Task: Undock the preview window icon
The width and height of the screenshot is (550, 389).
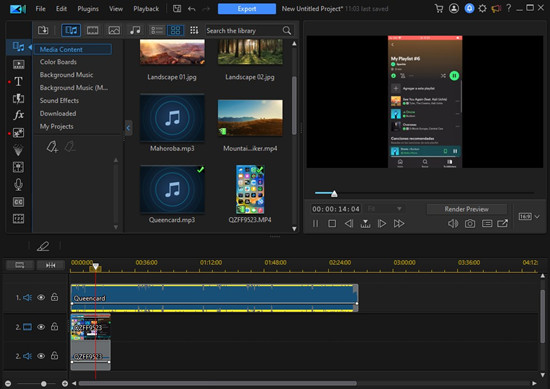Action: click(502, 223)
